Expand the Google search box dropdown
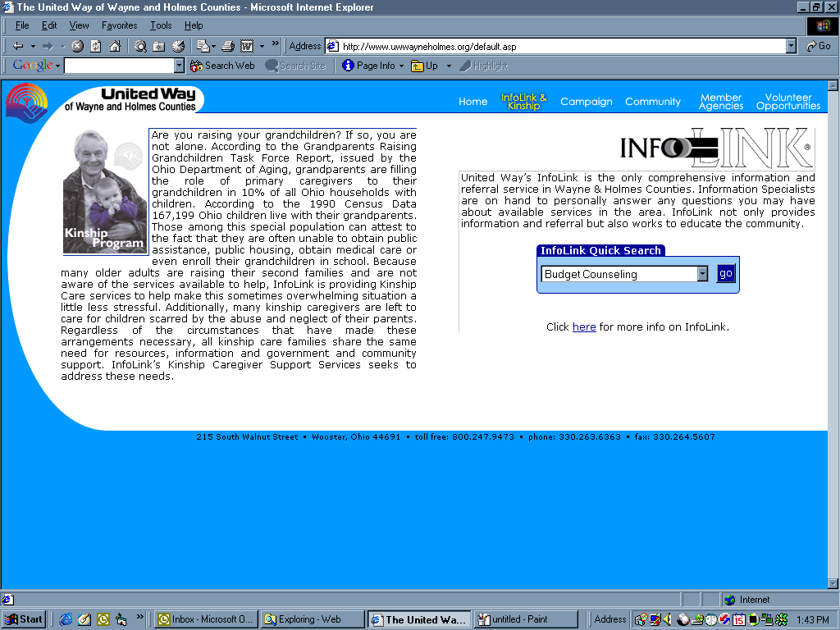This screenshot has height=630, width=840. (x=180, y=66)
